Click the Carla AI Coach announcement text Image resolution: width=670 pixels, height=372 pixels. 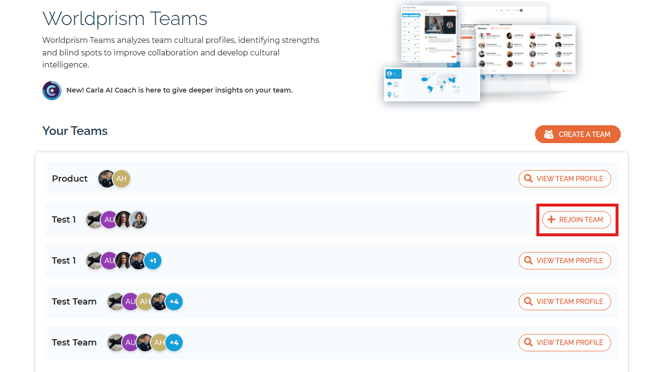click(x=179, y=90)
